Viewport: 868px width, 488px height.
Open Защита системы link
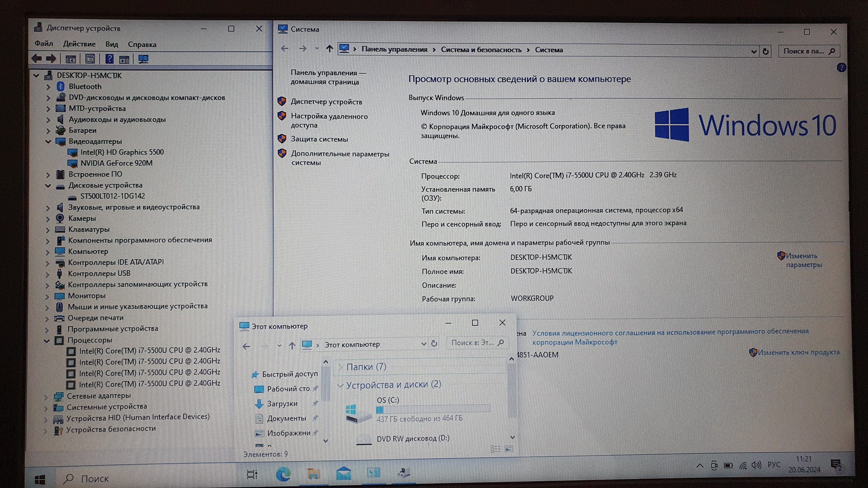319,139
